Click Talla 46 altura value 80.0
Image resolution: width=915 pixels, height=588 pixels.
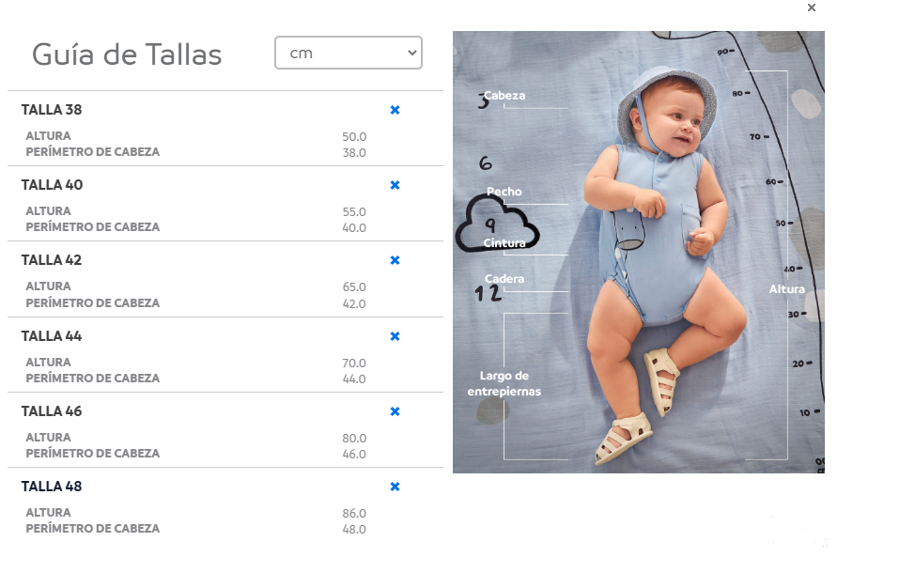[354, 438]
